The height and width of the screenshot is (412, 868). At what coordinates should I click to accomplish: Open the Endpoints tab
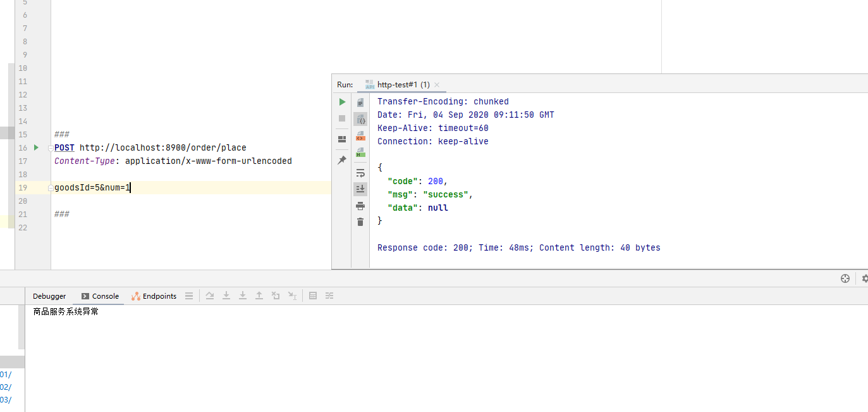coord(154,296)
